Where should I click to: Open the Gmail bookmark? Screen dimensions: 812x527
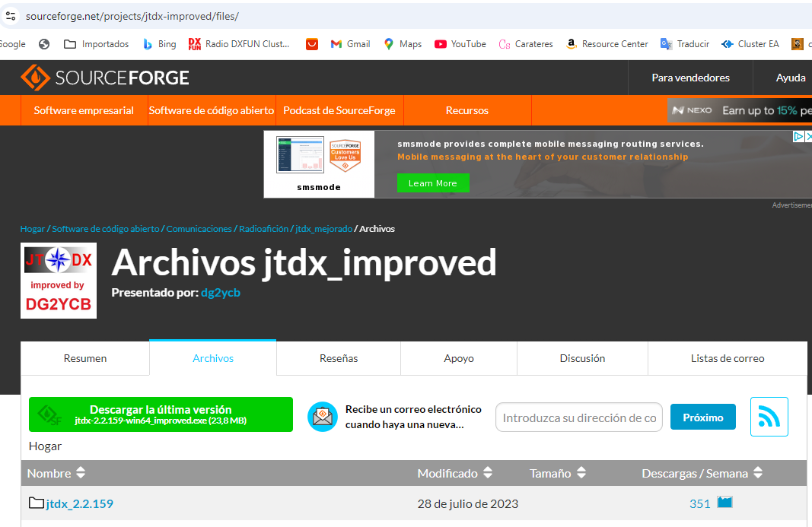click(351, 44)
